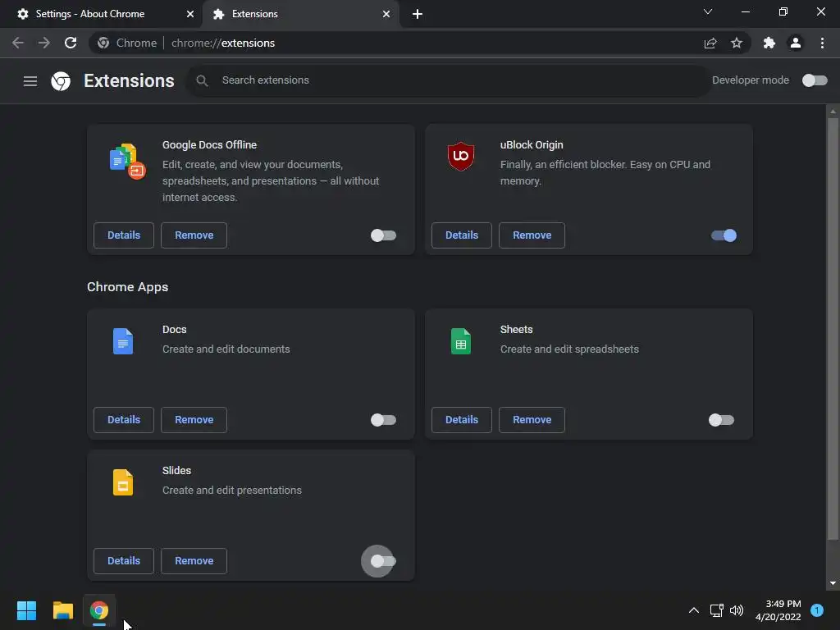Go forward using the forward arrow
Image resolution: width=840 pixels, height=630 pixels.
pyautogui.click(x=44, y=43)
